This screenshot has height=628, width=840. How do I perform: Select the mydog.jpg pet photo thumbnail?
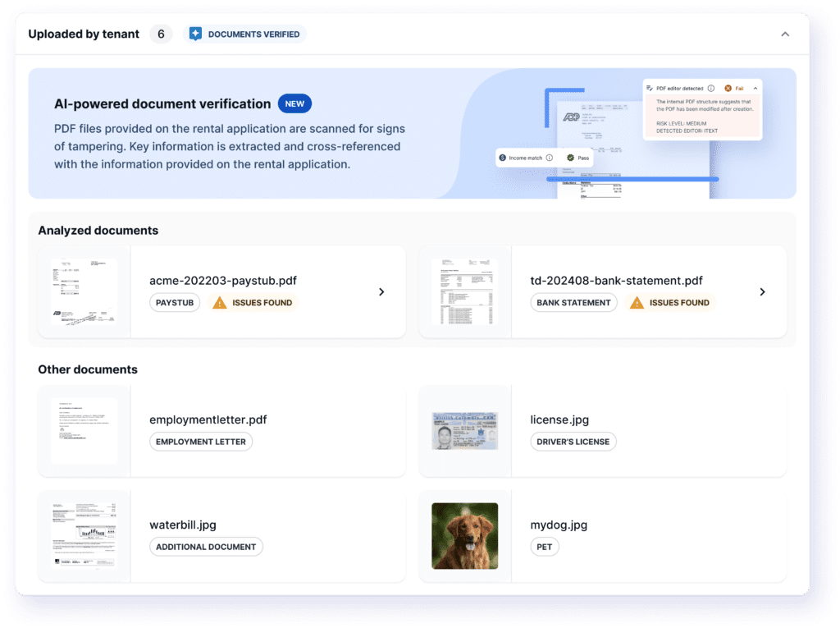[464, 536]
